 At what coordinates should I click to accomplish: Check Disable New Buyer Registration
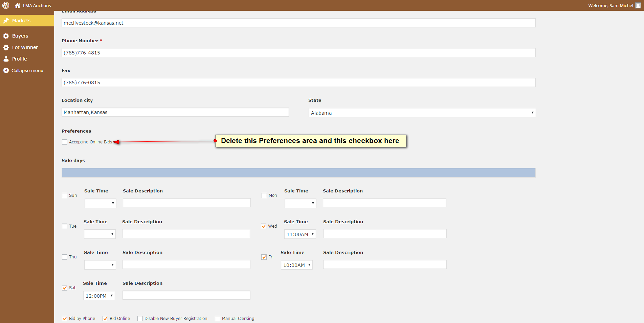140,319
